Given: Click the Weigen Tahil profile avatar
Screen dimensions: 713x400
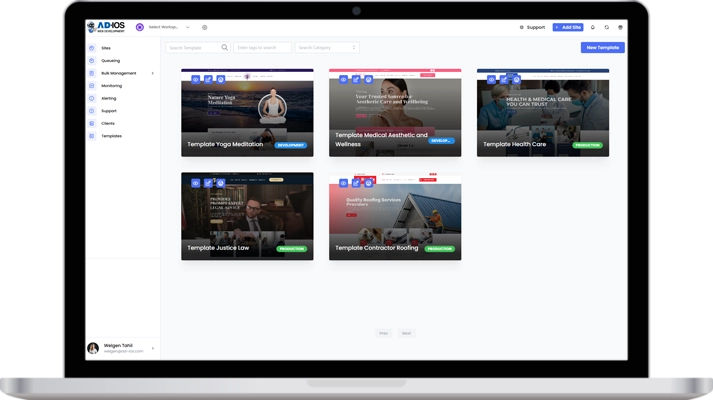Looking at the screenshot, I should pyautogui.click(x=93, y=348).
